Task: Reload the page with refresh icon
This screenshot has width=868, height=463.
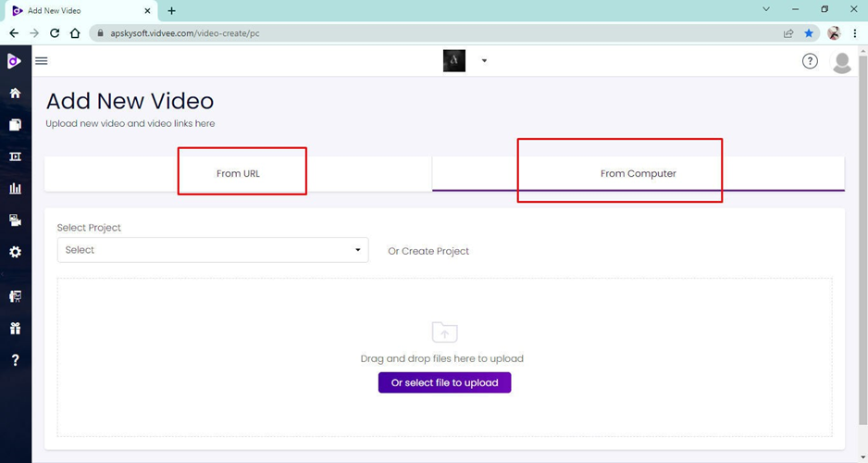Action: tap(55, 33)
